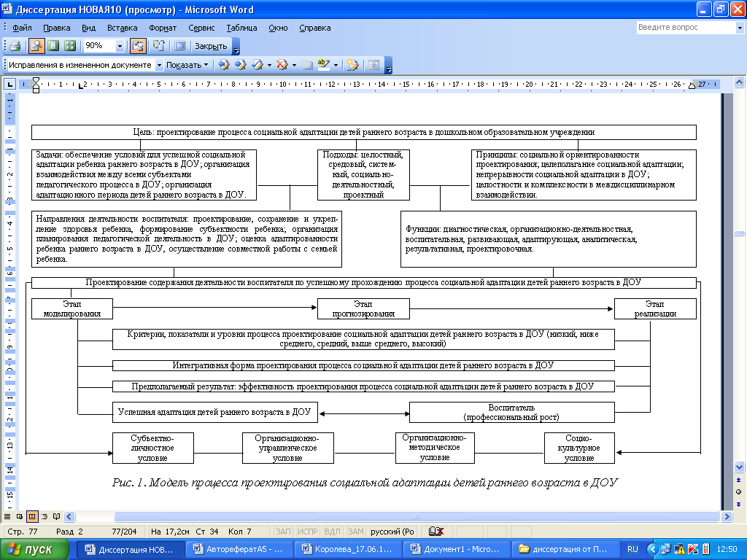The height and width of the screenshot is (560, 747).
Task: Open the reject change options arrow
Action: pos(294,65)
